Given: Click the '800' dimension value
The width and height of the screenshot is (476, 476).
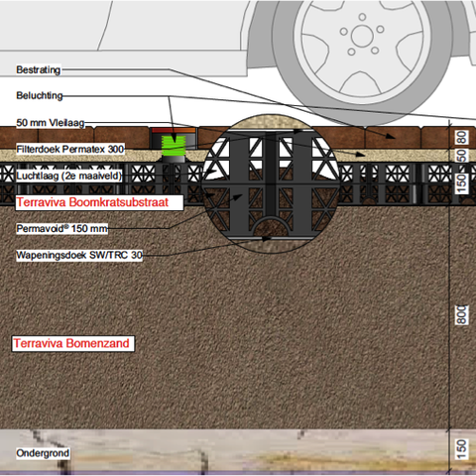Looking at the screenshot, I should [x=462, y=315].
